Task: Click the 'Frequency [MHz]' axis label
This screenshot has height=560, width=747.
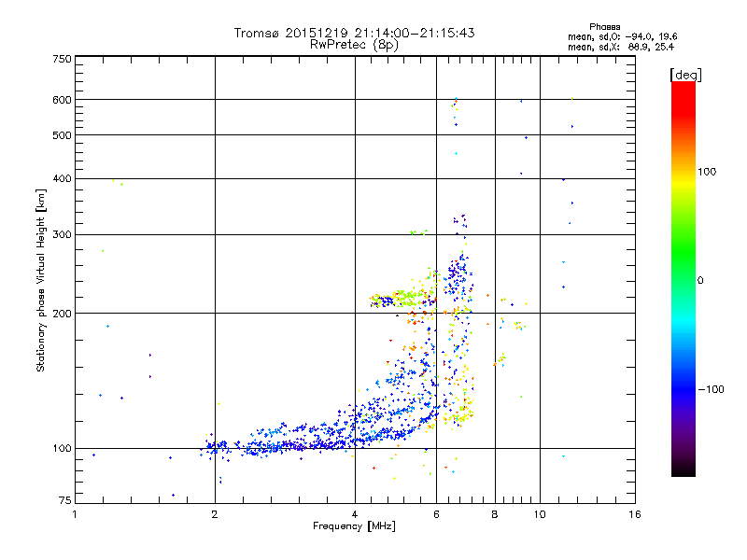Action: tap(354, 526)
